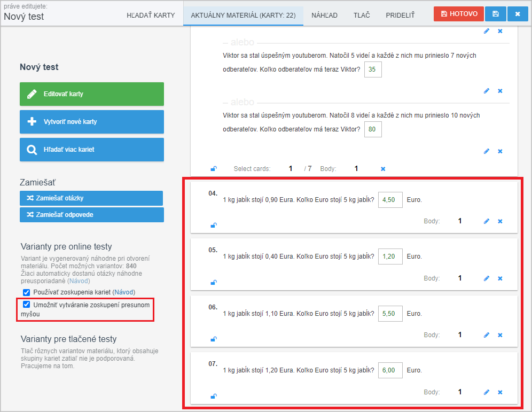532x412 pixels.
Task: Delete question 07
Action: click(500, 392)
